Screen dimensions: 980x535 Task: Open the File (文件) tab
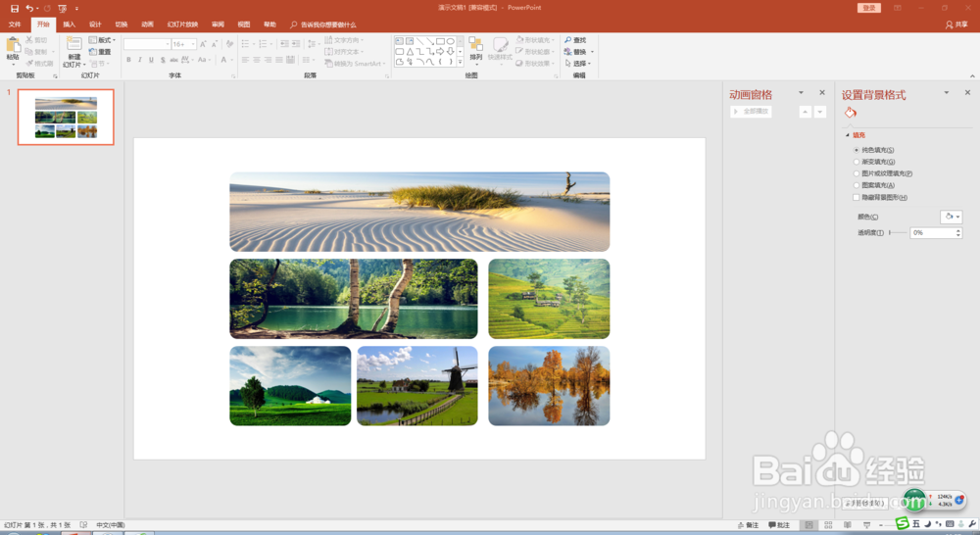(x=15, y=24)
